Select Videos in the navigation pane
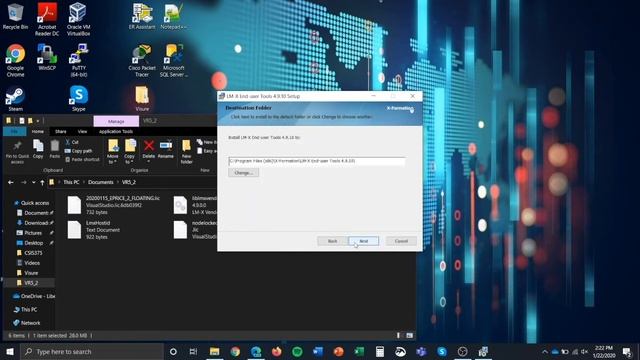This screenshot has width=640, height=360. pyautogui.click(x=31, y=263)
